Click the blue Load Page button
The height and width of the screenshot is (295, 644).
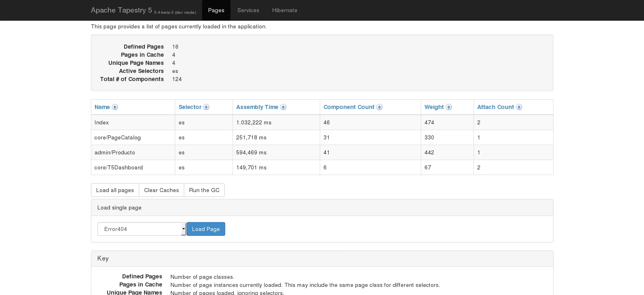pyautogui.click(x=206, y=229)
